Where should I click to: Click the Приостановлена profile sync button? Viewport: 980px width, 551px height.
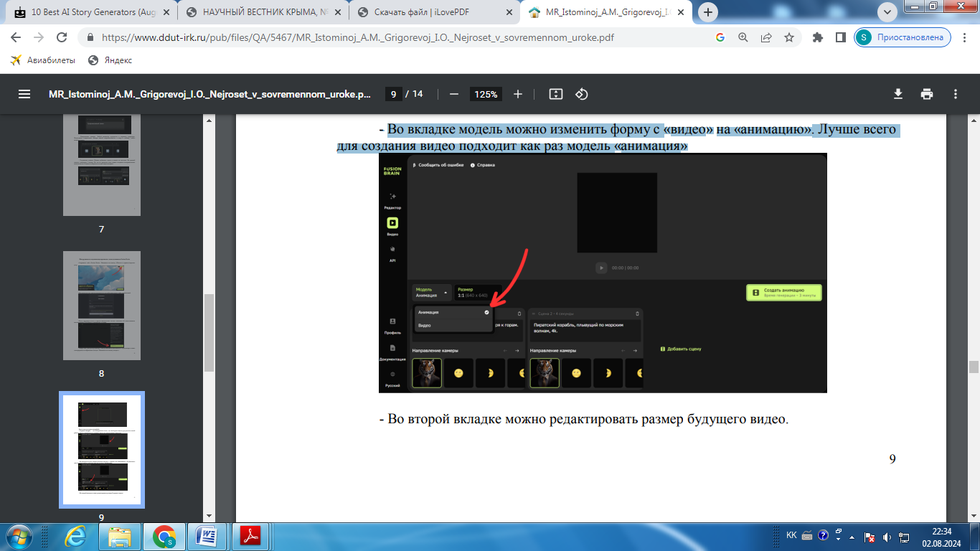[x=903, y=37]
